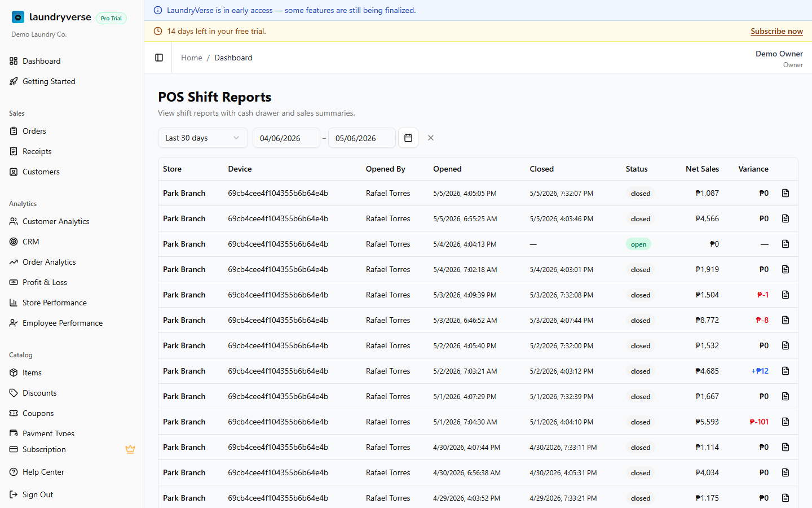Toggle the sidebar panel icon
The width and height of the screenshot is (812, 508).
159,58
